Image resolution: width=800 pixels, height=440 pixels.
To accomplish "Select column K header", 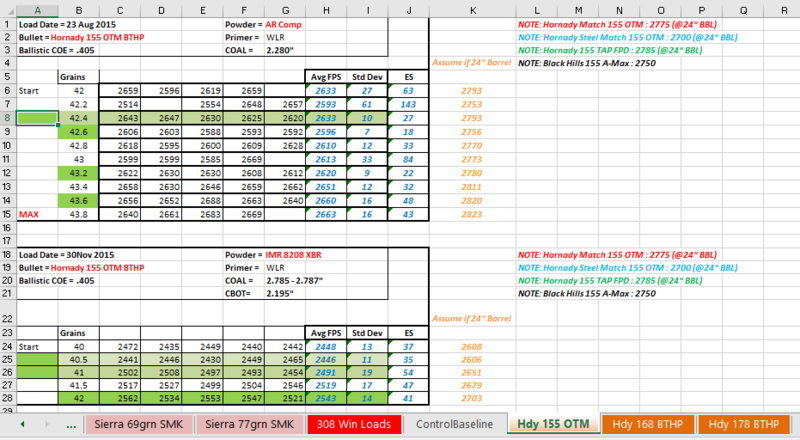I will point(473,11).
